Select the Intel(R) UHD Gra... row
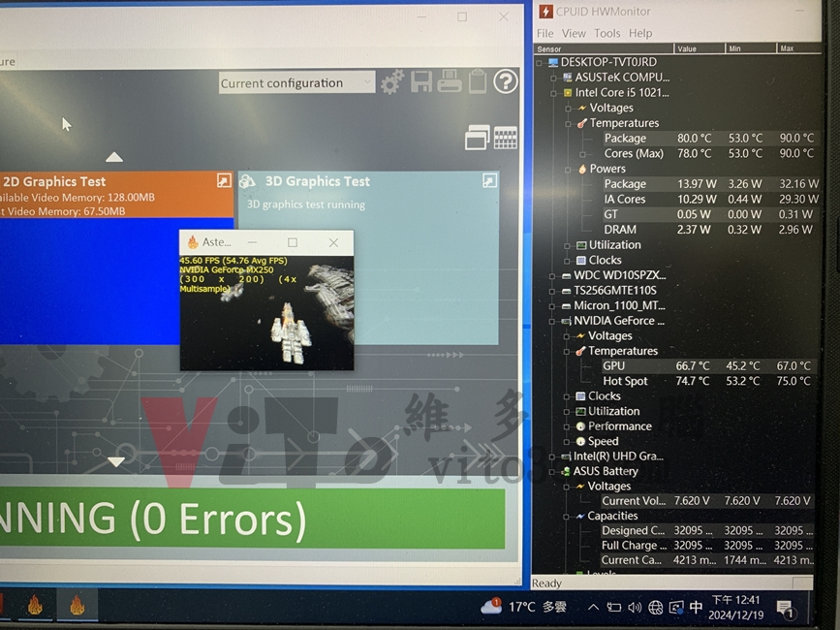This screenshot has width=840, height=630. tap(618, 457)
